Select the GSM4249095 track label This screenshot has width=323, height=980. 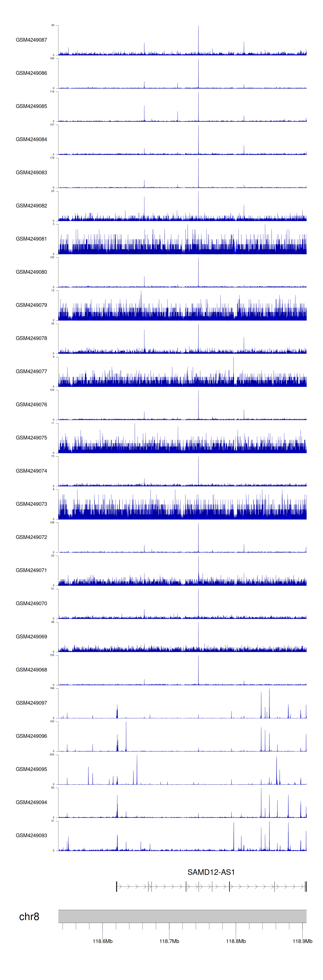31,769
